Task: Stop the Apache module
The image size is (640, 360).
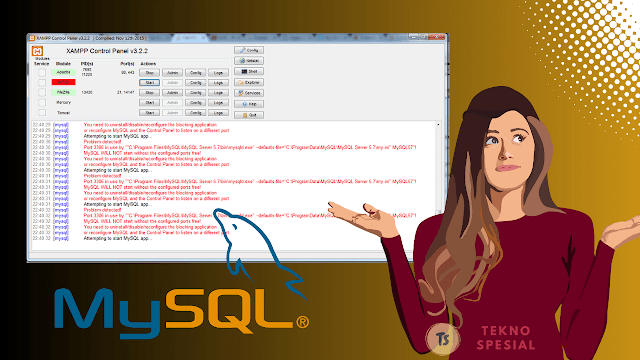Action: pyautogui.click(x=149, y=73)
